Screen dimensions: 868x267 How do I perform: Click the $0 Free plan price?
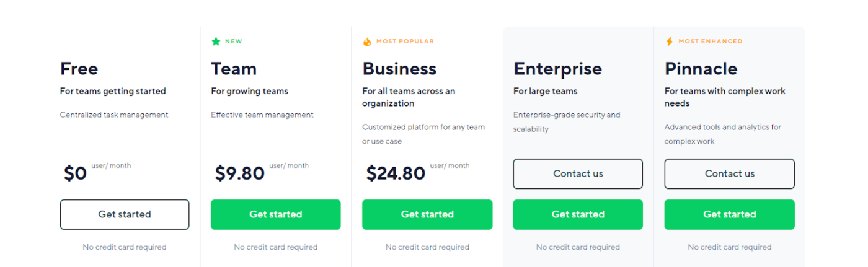coord(76,173)
